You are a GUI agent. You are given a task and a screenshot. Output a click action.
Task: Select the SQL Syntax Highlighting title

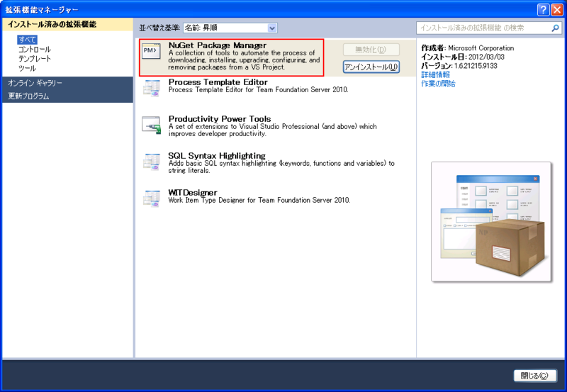pos(217,155)
